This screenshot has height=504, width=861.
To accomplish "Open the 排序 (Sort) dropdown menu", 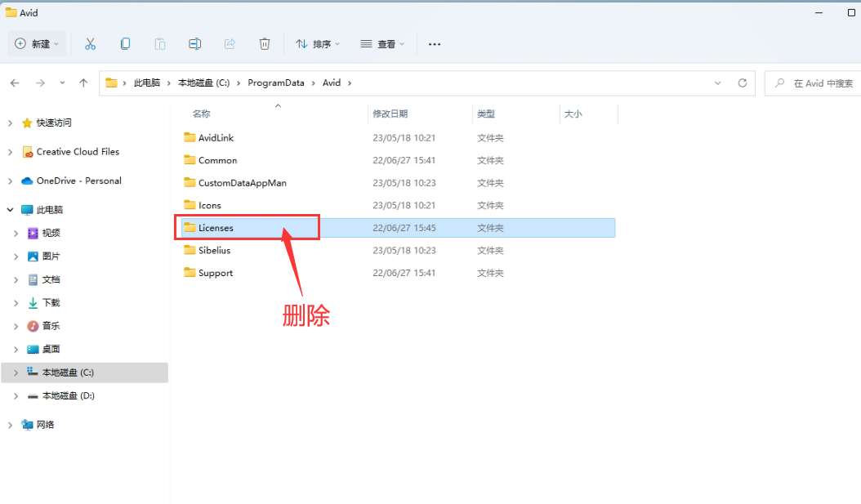I will tap(318, 44).
